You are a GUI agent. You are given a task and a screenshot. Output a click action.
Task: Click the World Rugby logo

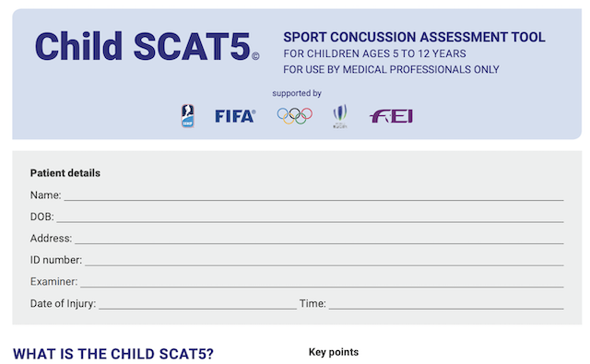click(x=340, y=116)
